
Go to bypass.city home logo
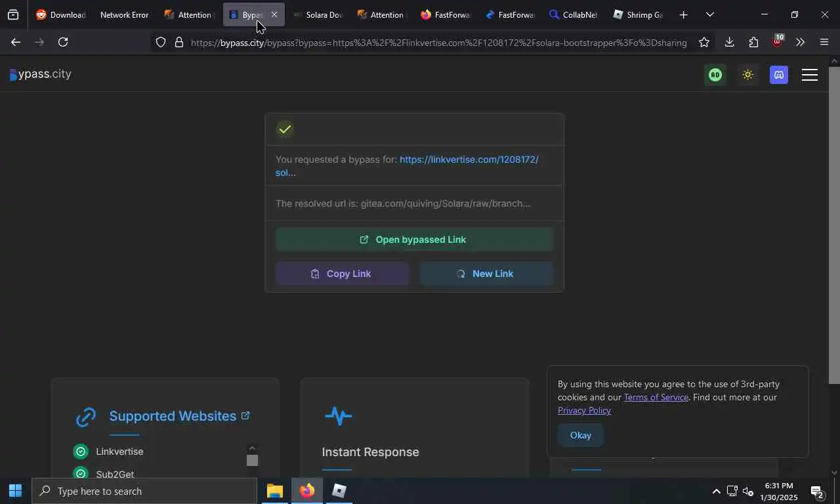pyautogui.click(x=41, y=74)
